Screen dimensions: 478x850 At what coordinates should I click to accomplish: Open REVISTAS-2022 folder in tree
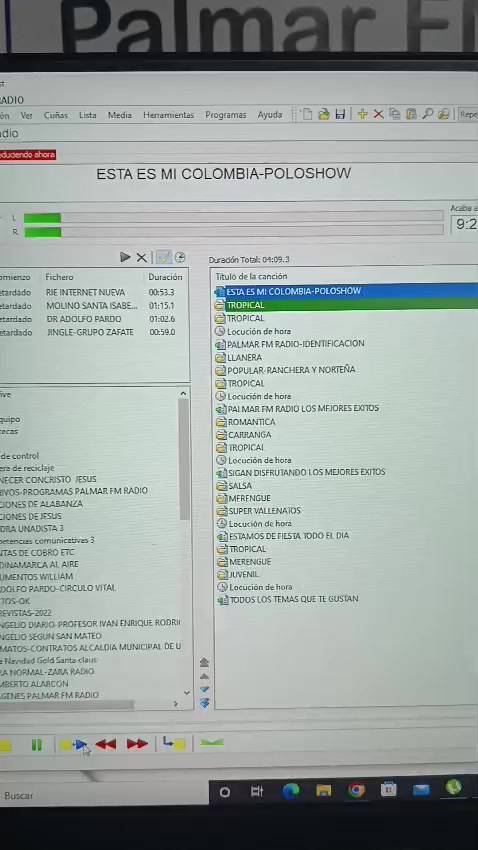click(x=26, y=613)
